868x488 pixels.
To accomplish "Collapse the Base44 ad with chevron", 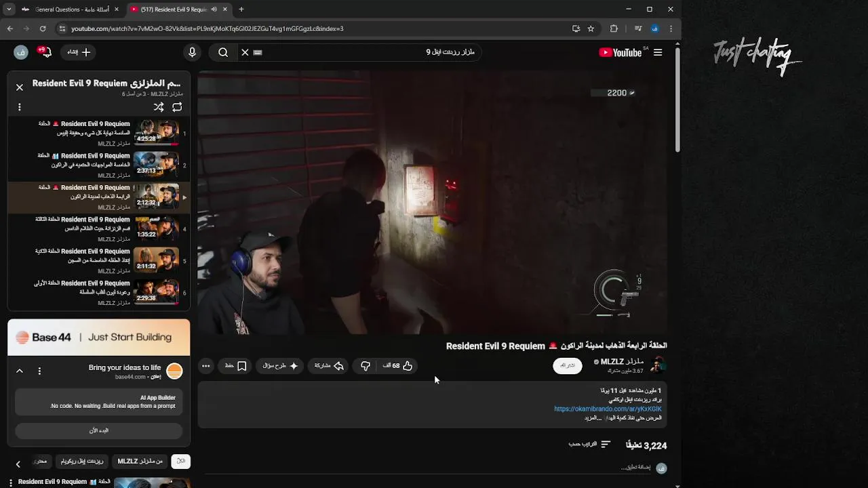I will 20,371.
